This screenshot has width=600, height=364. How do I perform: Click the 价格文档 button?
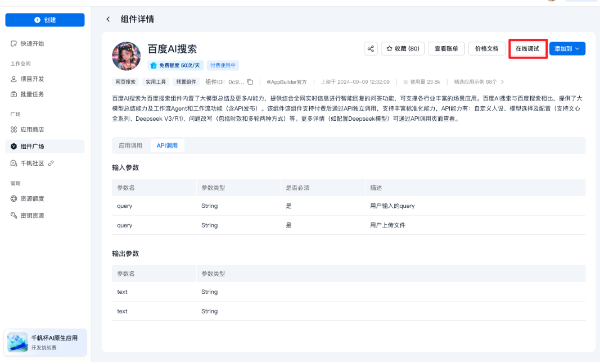(x=487, y=48)
